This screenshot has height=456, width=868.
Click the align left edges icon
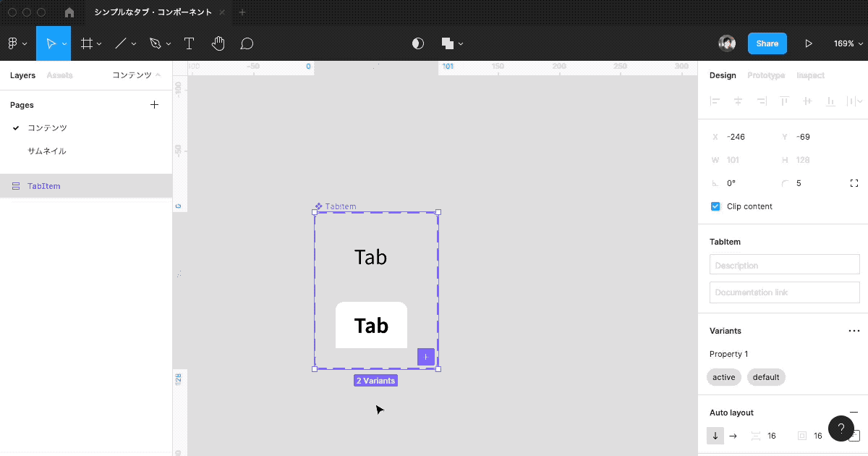(x=715, y=101)
